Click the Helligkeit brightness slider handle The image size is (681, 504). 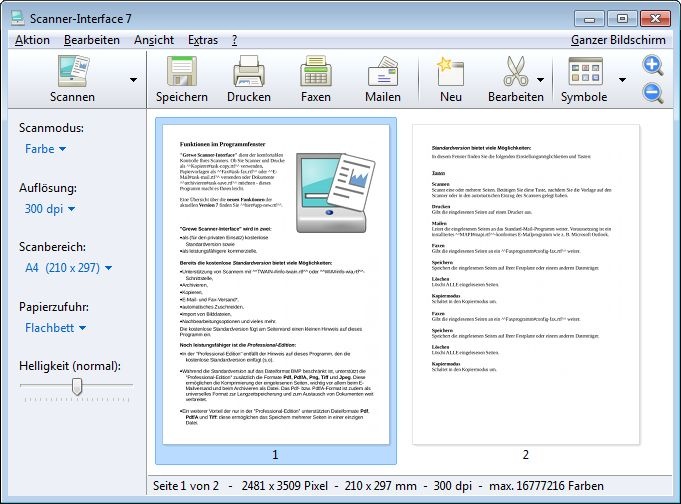coord(77,386)
